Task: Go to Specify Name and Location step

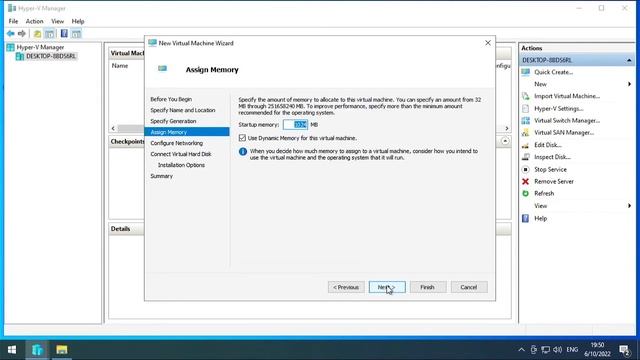Action: [x=183, y=110]
